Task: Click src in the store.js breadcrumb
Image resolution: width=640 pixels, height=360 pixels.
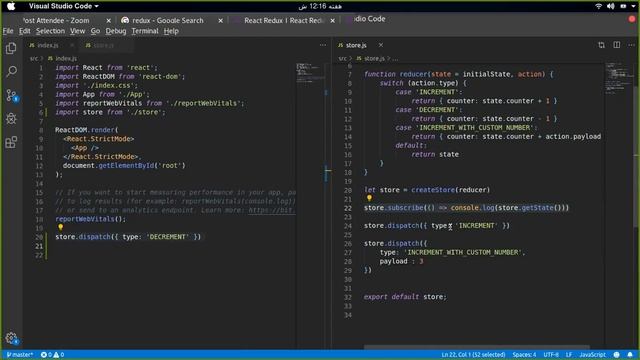Action: click(342, 58)
